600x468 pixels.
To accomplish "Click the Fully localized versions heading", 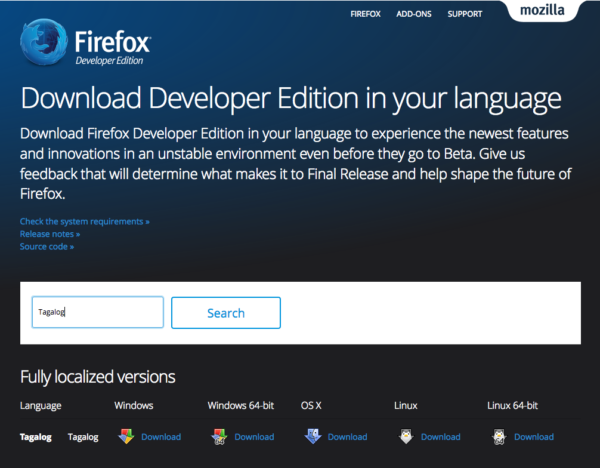I will click(98, 377).
